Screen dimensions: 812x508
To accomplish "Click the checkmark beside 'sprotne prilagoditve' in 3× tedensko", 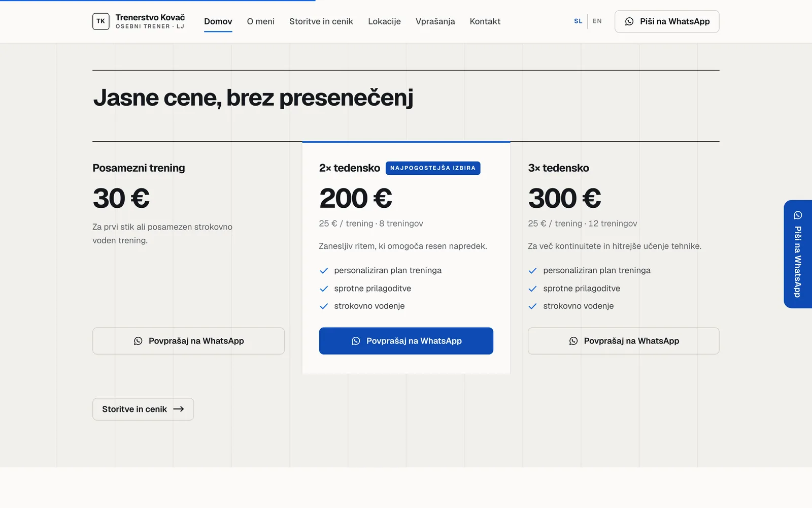I will (x=532, y=289).
